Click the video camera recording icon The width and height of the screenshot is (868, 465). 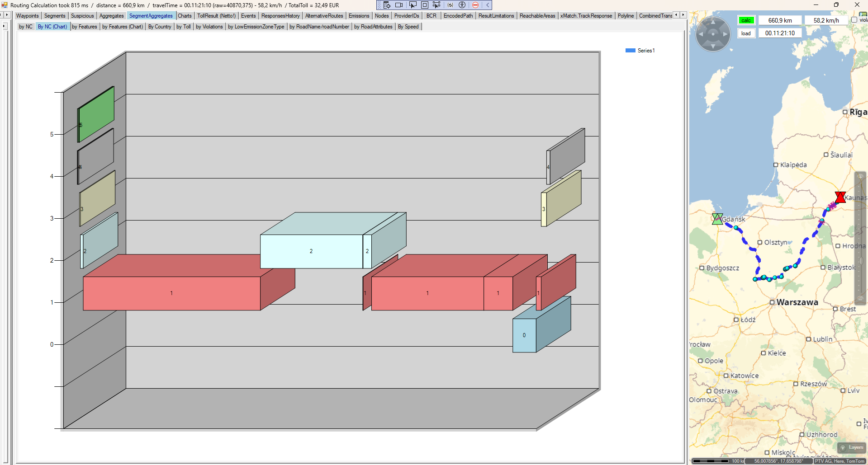(399, 5)
